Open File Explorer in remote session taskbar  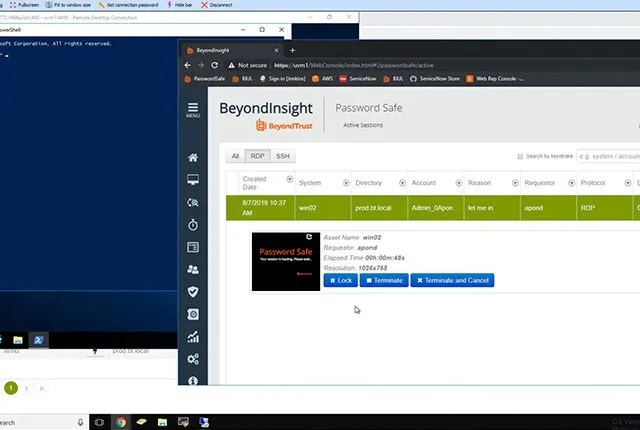(18, 340)
